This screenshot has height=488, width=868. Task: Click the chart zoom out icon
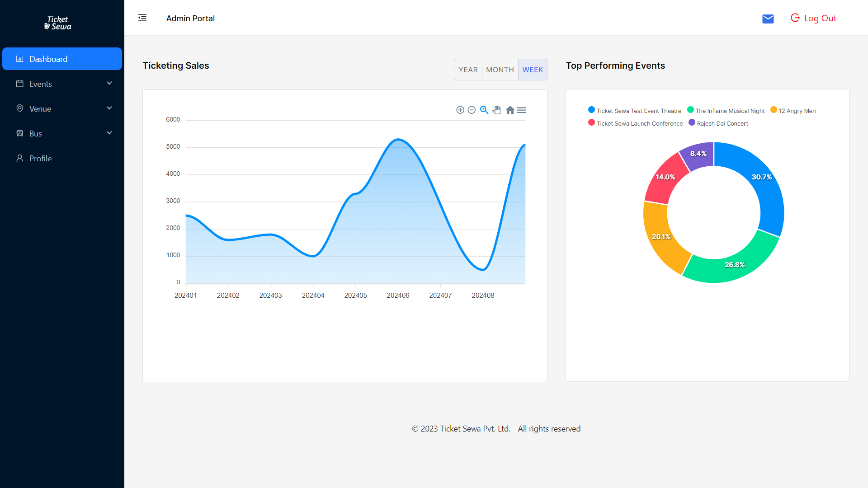click(x=472, y=110)
